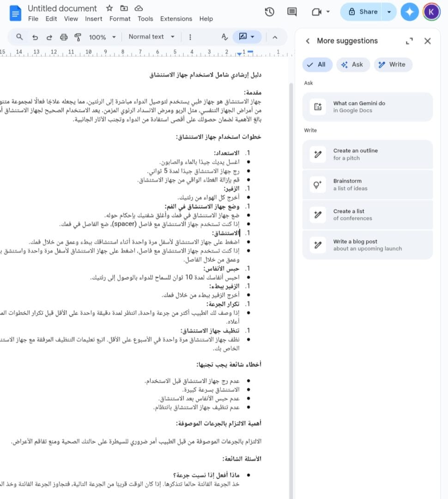Viewport: 448px width, 499px height.
Task: Click the spell check icon
Action: (224, 37)
